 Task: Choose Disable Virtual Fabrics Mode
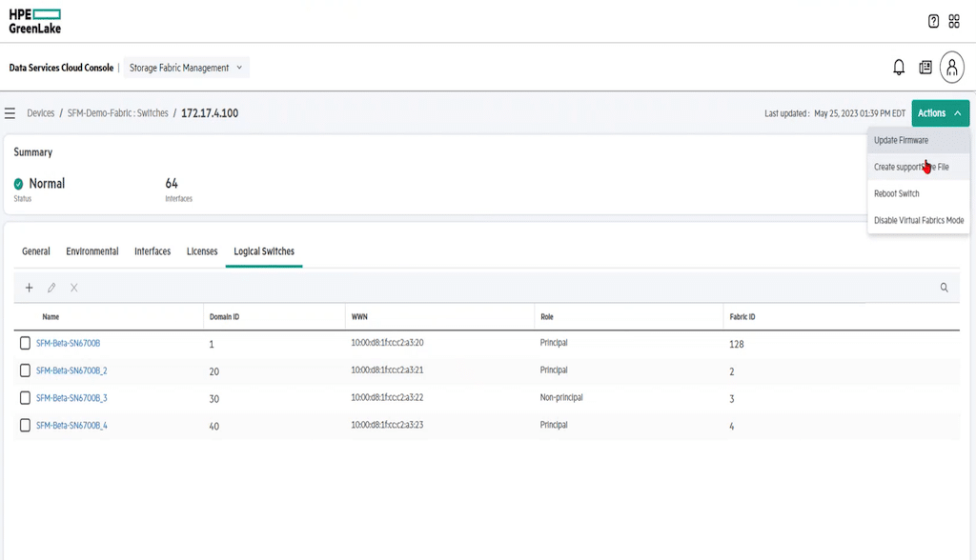[919, 220]
